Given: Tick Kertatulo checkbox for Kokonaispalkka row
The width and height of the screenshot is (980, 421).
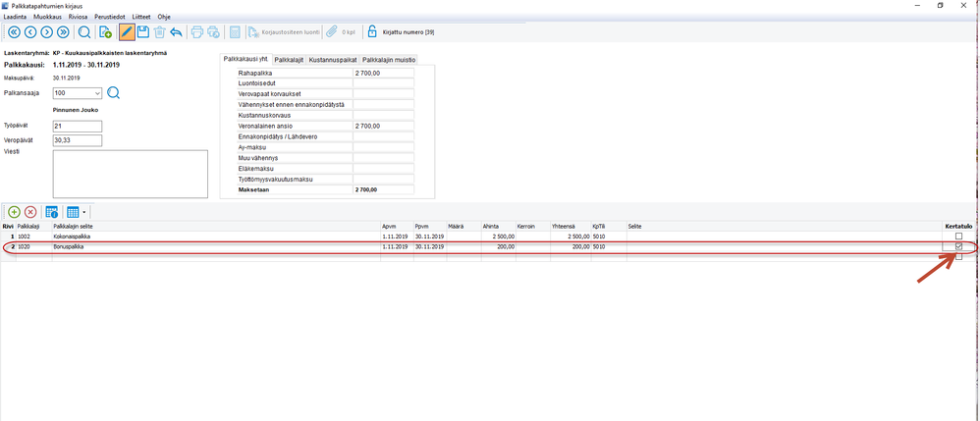Looking at the screenshot, I should 958,237.
